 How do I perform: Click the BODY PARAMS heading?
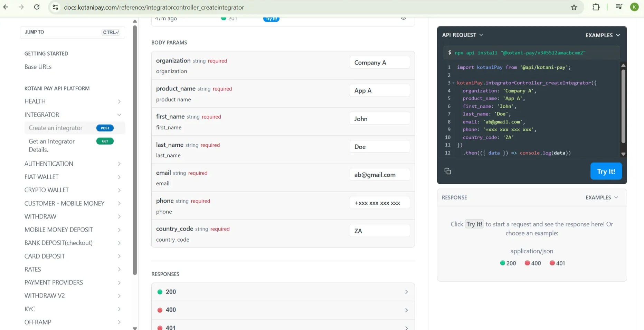(x=169, y=42)
